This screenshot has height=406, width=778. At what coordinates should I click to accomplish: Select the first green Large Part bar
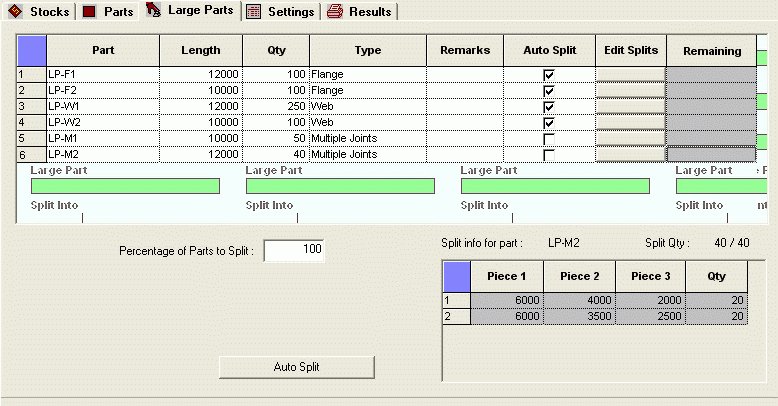(x=125, y=186)
